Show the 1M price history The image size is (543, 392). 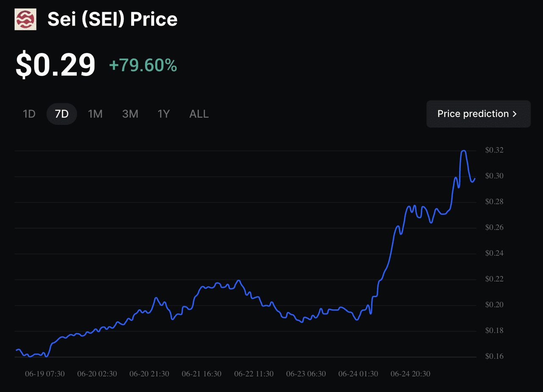[x=95, y=114]
